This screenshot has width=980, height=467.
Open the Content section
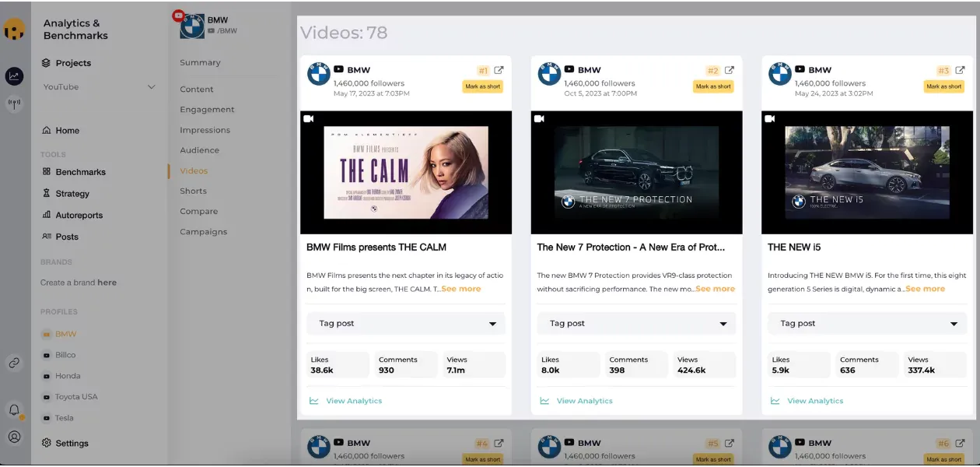(x=197, y=89)
